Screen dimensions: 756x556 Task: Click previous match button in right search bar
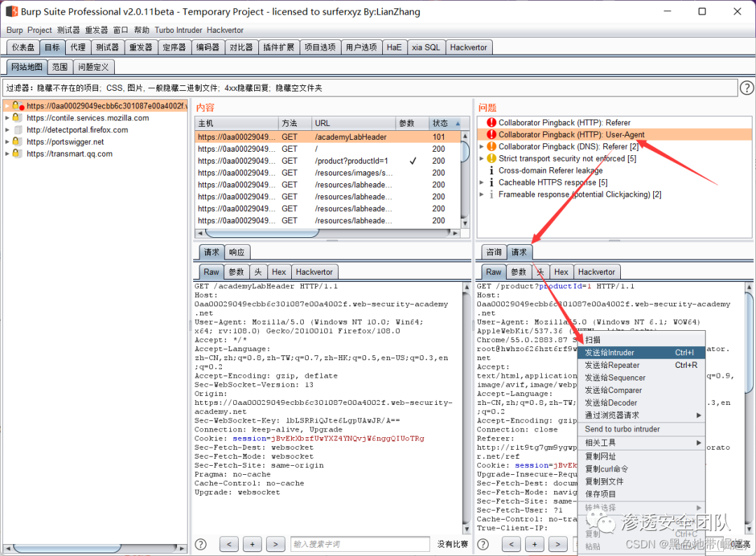coord(511,544)
